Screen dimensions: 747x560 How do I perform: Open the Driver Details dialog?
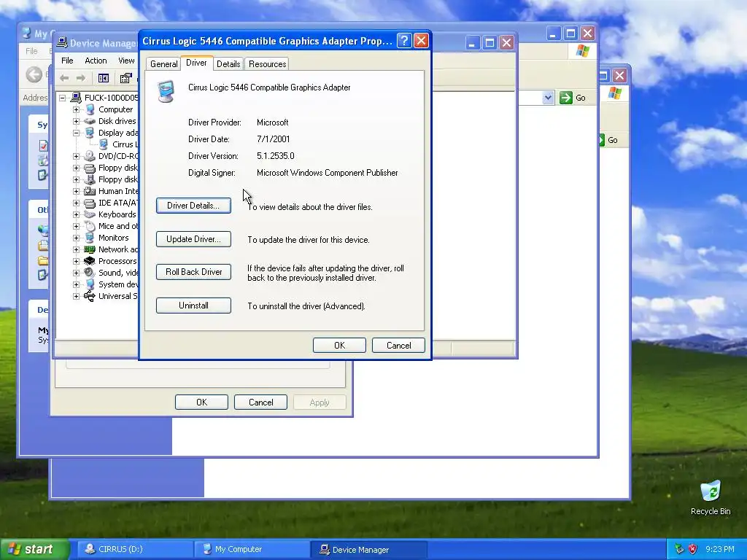coord(193,206)
